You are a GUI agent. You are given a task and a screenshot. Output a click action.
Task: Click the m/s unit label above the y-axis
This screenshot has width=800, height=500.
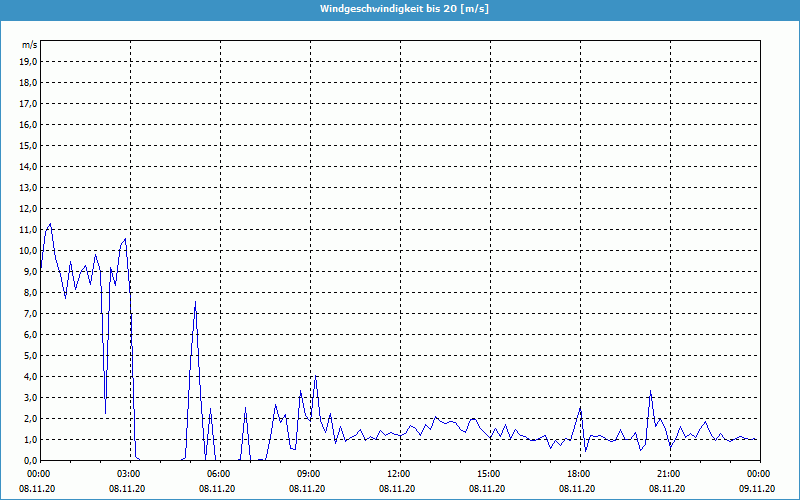pyautogui.click(x=30, y=45)
